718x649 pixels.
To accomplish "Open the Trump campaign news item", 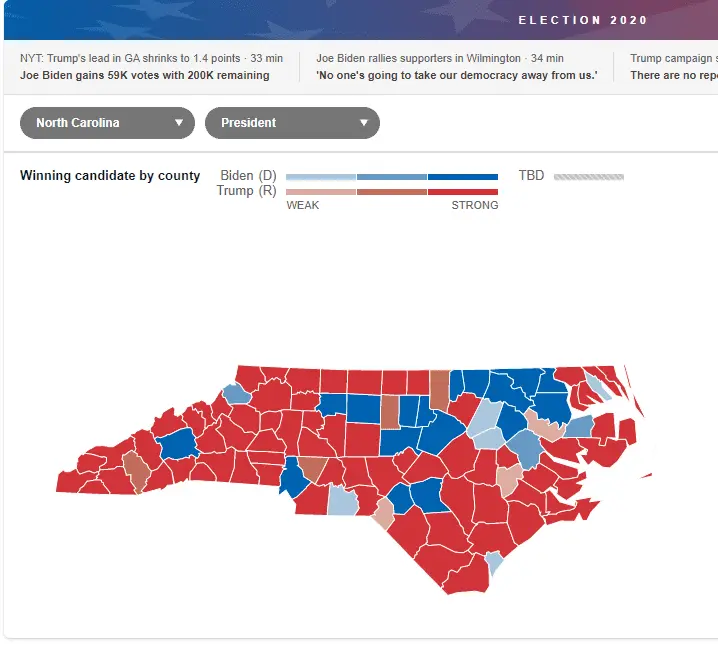I will [x=674, y=67].
